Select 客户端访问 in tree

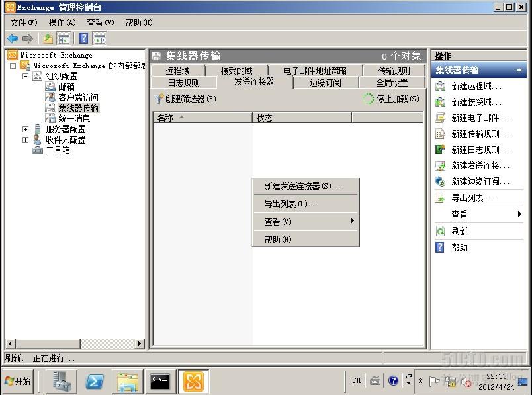tap(78, 97)
